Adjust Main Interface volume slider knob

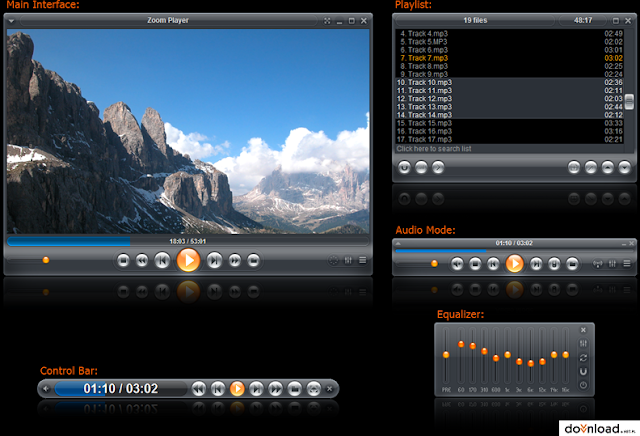click(46, 260)
